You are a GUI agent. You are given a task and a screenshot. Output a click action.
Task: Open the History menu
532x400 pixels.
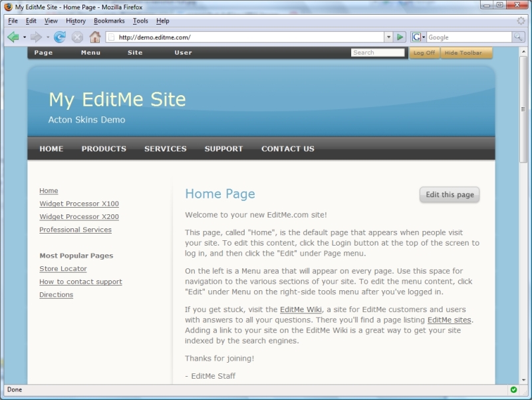pyautogui.click(x=76, y=21)
